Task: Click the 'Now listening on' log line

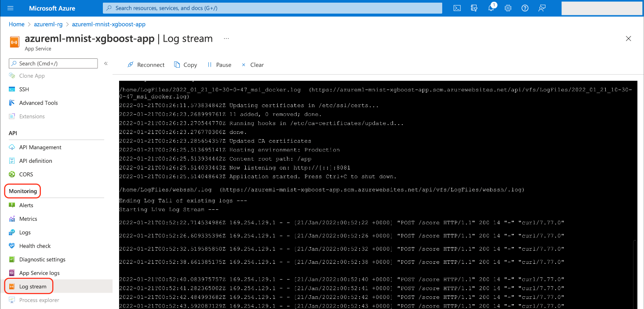Action: (x=235, y=168)
